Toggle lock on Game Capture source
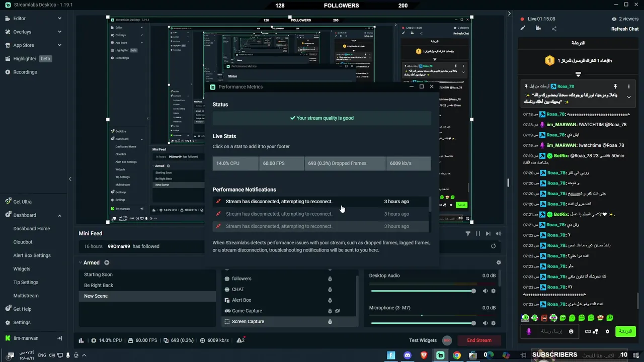 point(330,311)
